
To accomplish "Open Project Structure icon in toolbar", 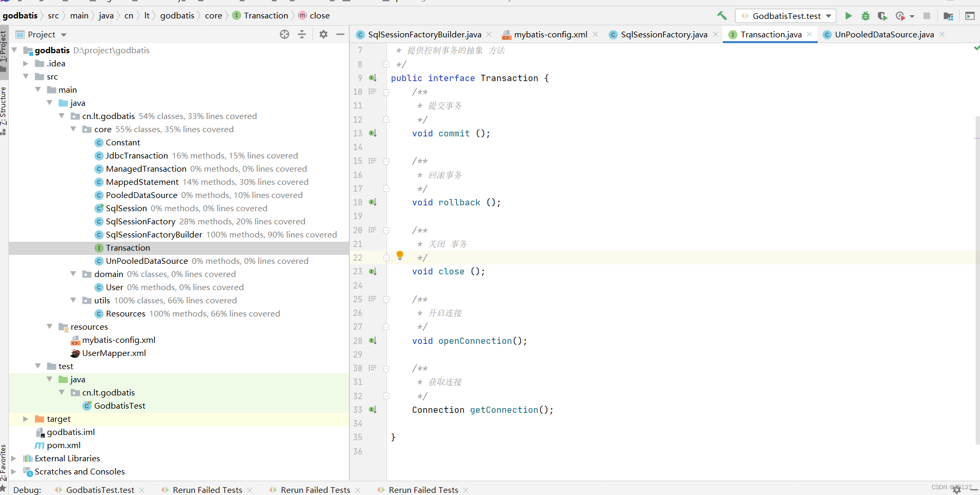I will tap(948, 16).
